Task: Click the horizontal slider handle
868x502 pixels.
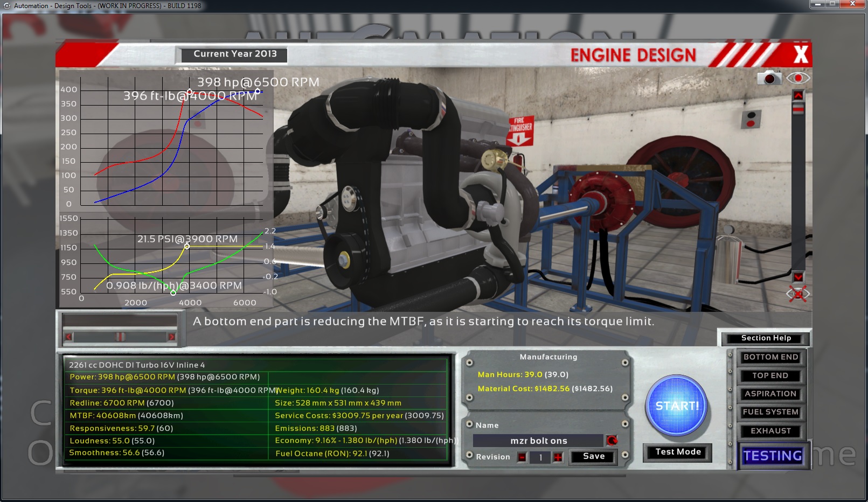Action: pos(120,337)
